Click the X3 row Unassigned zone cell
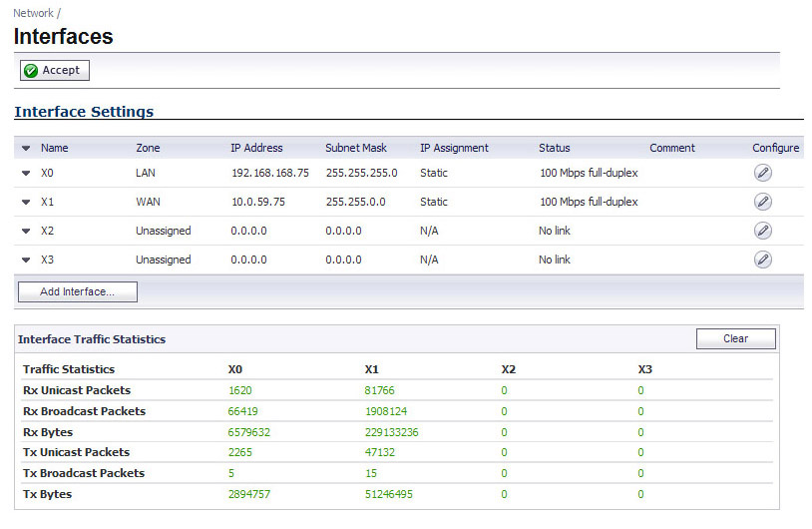Viewport: 812px width, 529px height. coord(164,260)
